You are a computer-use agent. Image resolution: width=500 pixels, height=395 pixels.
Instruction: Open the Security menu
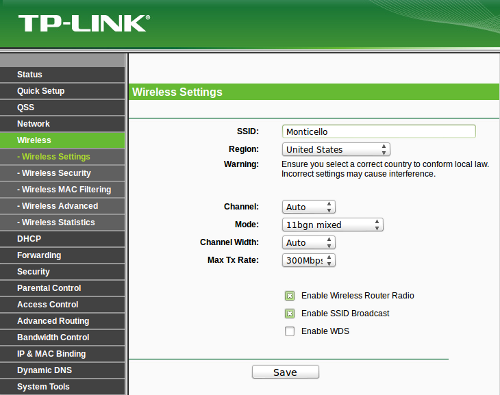tap(63, 272)
